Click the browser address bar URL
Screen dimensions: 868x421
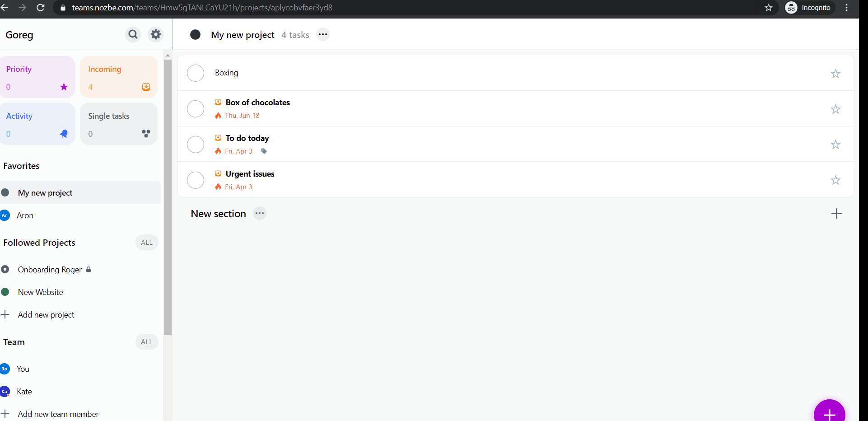tap(202, 8)
